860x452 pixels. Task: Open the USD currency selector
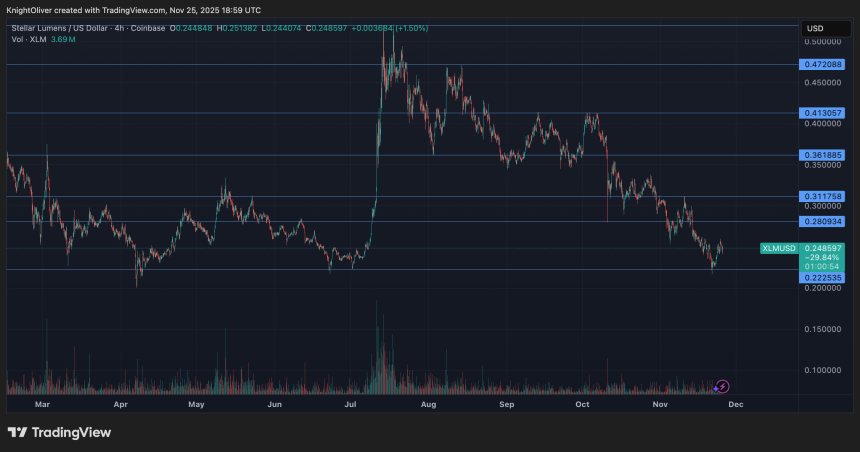[x=816, y=28]
